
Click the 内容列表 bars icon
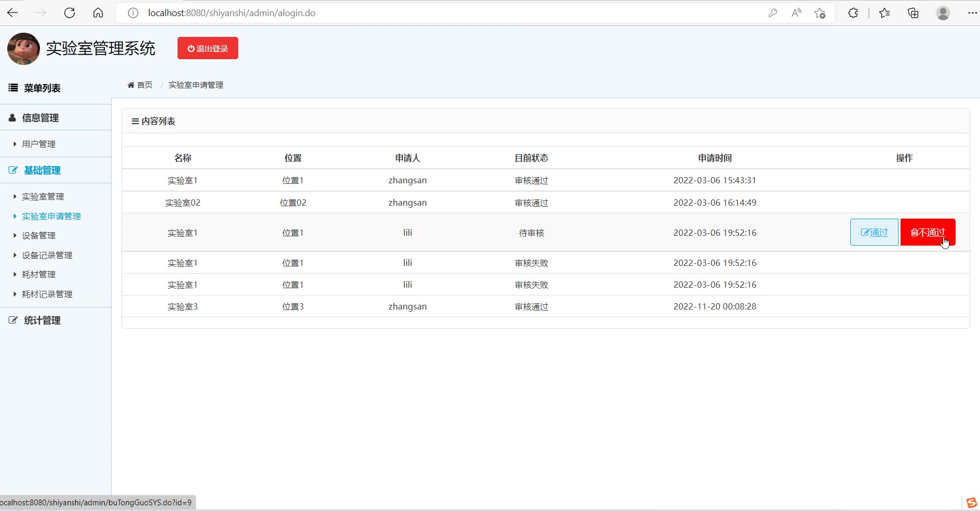click(x=135, y=122)
